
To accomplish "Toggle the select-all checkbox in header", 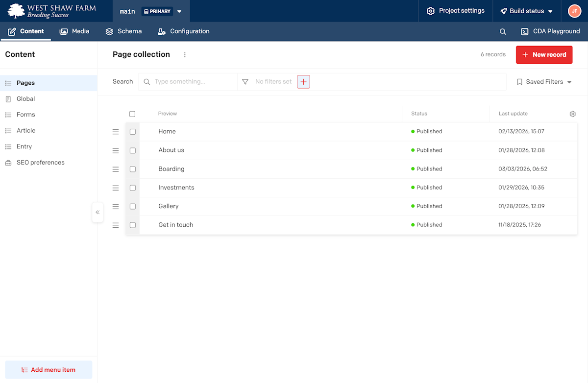I will [x=132, y=114].
